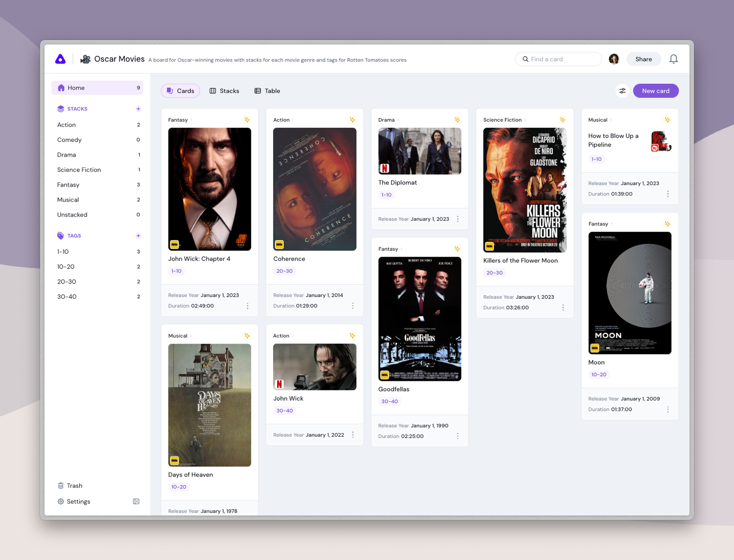Open more options on Coherence card
Image resolution: width=734 pixels, height=560 pixels.
[353, 306]
